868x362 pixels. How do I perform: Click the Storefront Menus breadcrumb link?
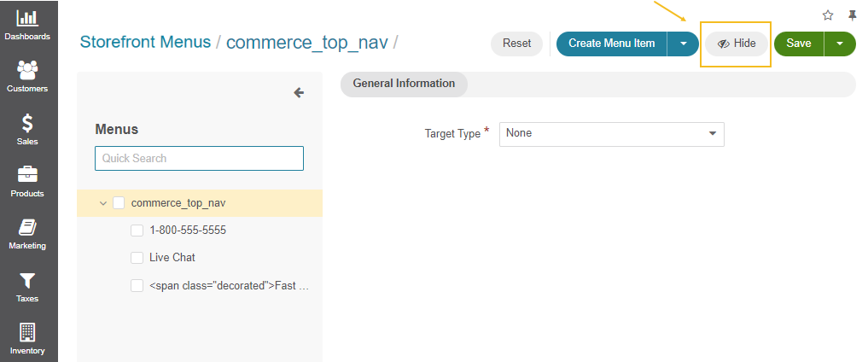coord(145,42)
